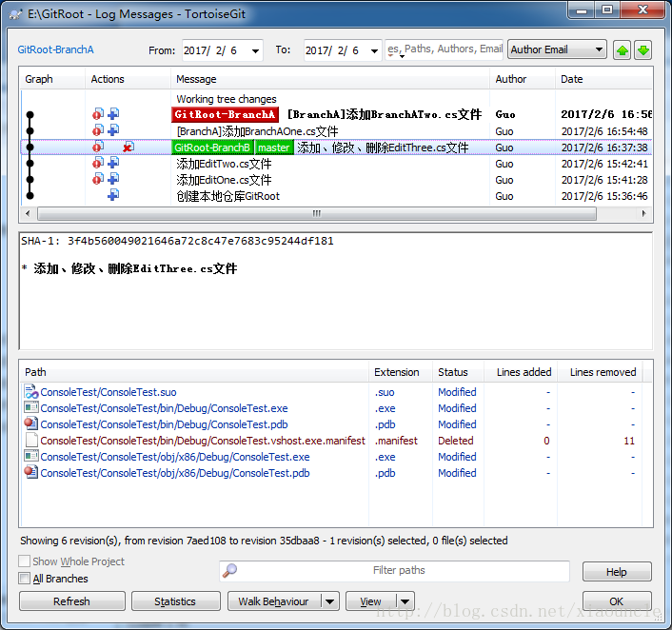Select ConsoleTest.vshost.exe.manifest file path

point(203,441)
